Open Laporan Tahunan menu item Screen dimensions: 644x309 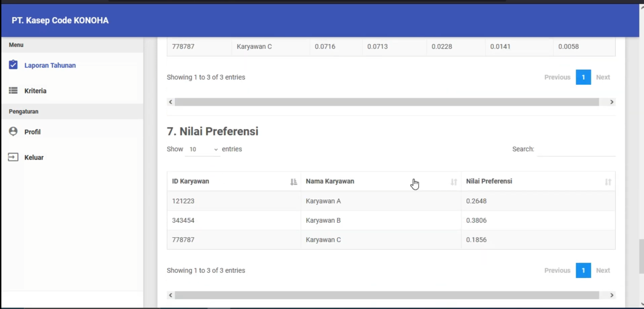point(72,65)
